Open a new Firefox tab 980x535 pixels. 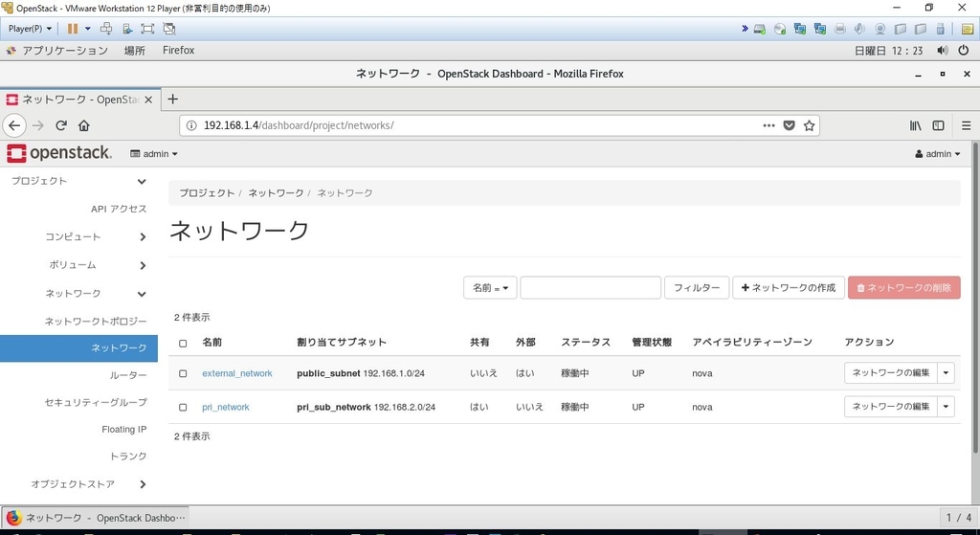pos(173,99)
